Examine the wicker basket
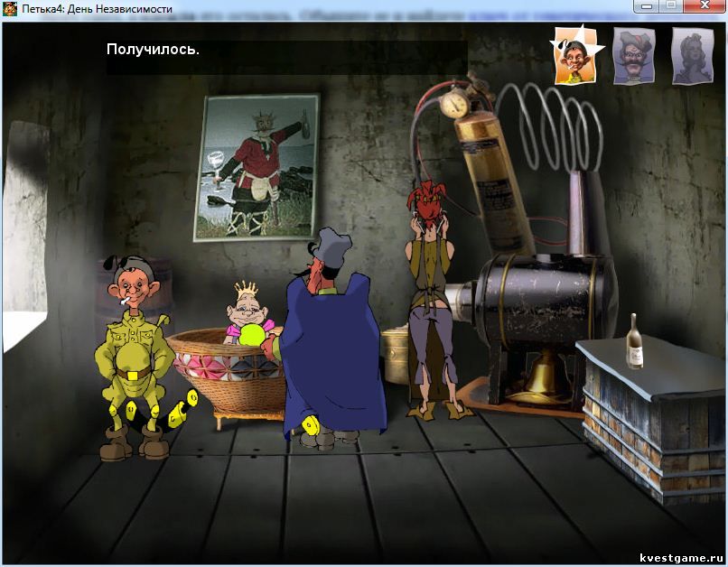 226,374
